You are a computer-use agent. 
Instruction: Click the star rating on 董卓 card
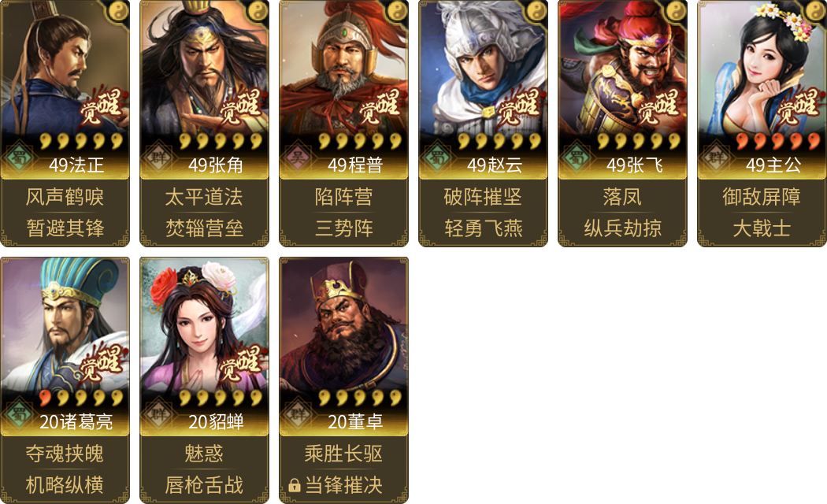(x=357, y=398)
